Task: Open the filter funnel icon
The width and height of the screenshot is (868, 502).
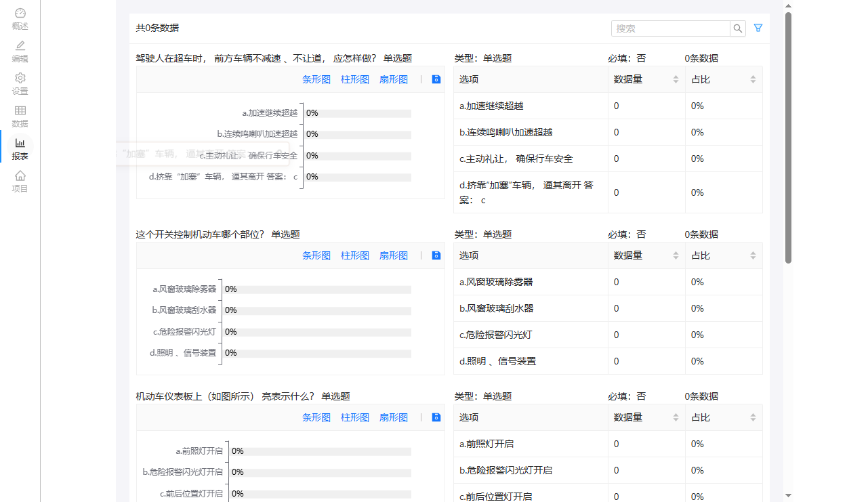Action: [758, 28]
